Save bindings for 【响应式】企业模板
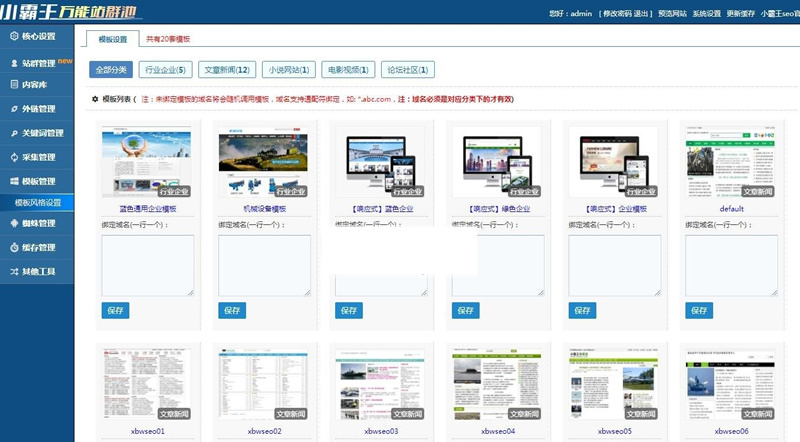Viewport: 800px width, 442px height. tap(583, 310)
